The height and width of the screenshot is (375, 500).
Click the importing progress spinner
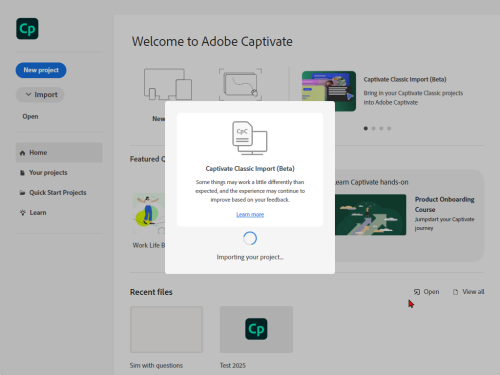[x=250, y=238]
